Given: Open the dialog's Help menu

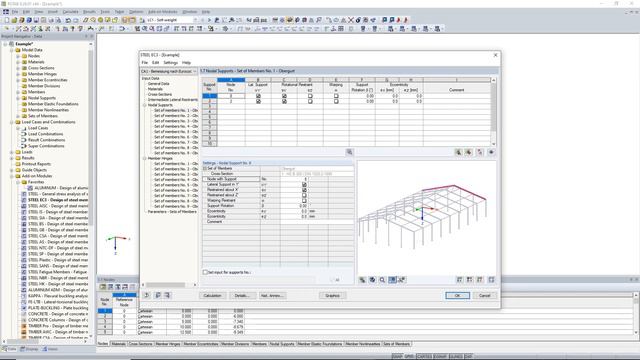Looking at the screenshot, I should point(187,62).
